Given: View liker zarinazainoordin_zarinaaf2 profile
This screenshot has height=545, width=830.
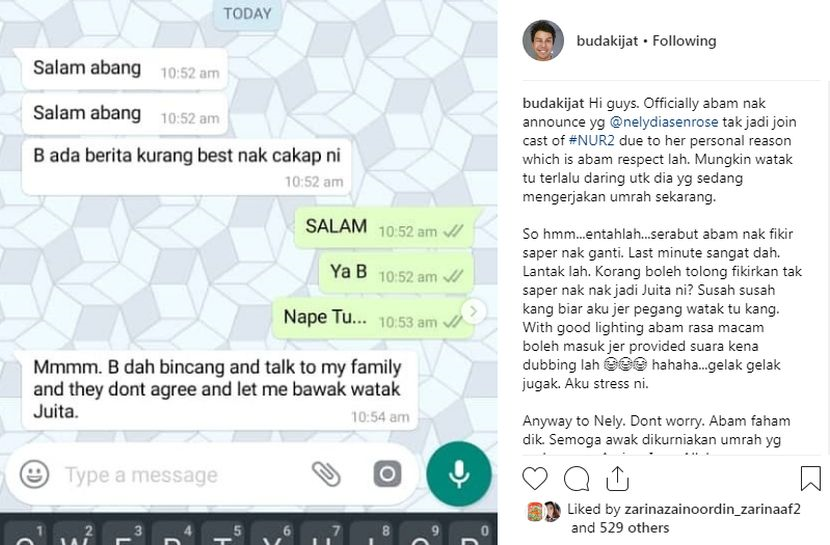Looking at the screenshot, I should pyautogui.click(x=712, y=509).
